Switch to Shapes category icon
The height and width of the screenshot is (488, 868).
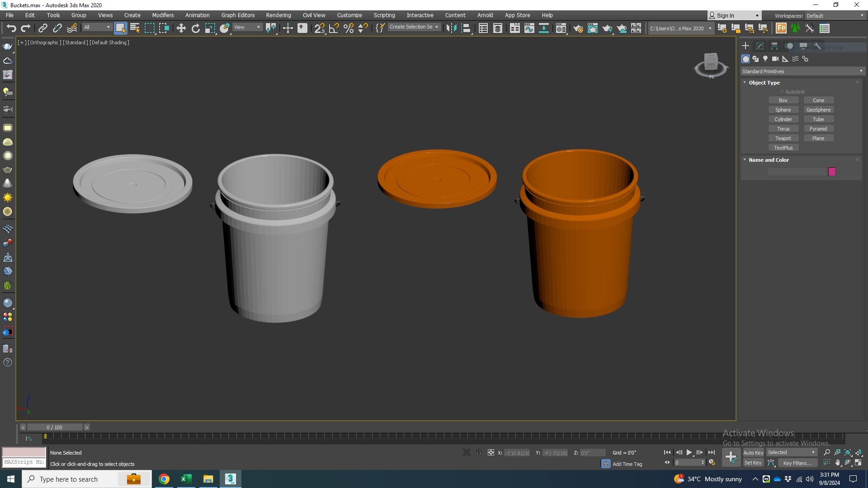755,59
